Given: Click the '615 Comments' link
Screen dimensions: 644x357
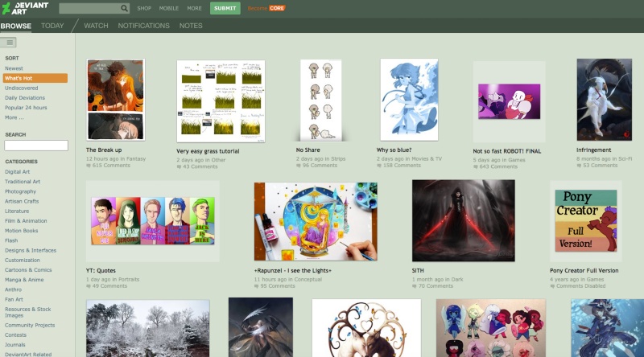Looking at the screenshot, I should point(111,166).
